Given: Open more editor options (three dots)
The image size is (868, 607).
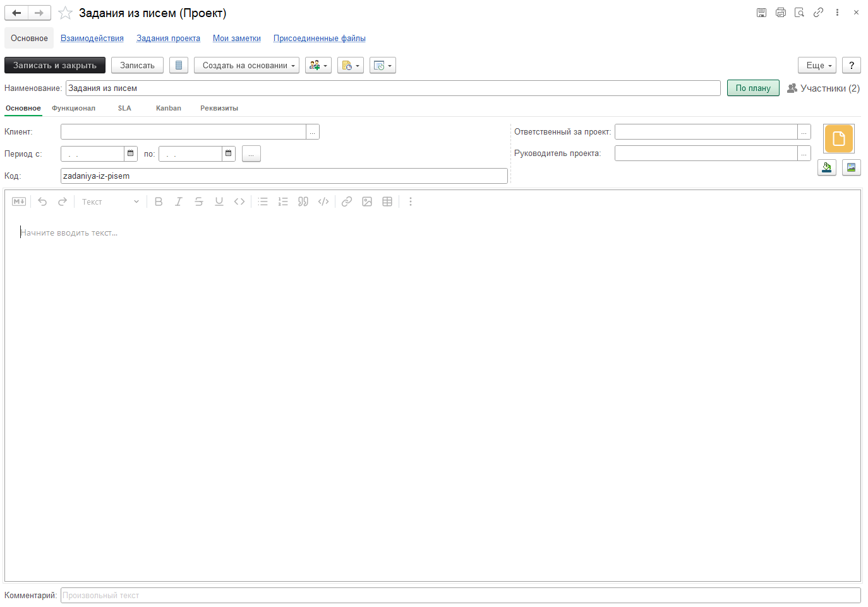Looking at the screenshot, I should click(x=411, y=201).
